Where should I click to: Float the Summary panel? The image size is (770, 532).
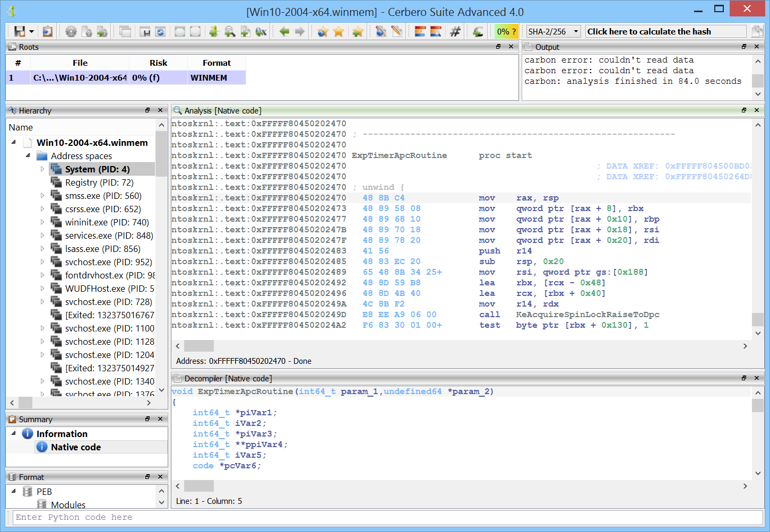coord(148,419)
